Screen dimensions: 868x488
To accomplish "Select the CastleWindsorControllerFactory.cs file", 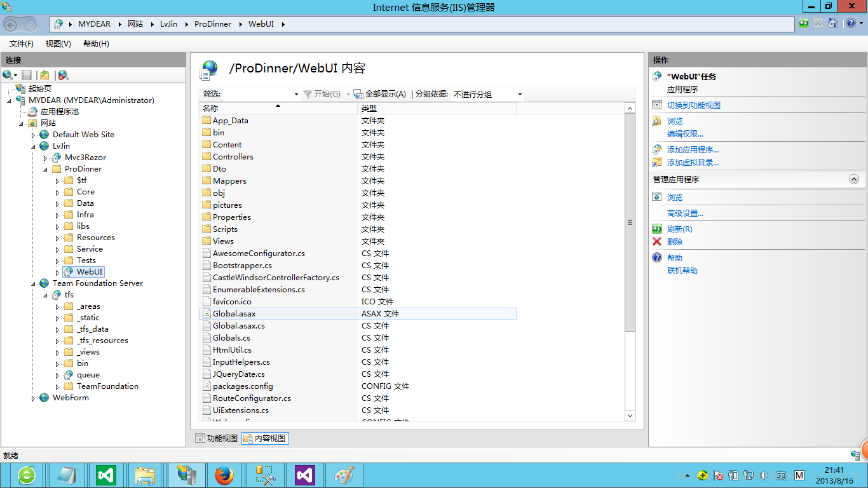I will (x=276, y=278).
